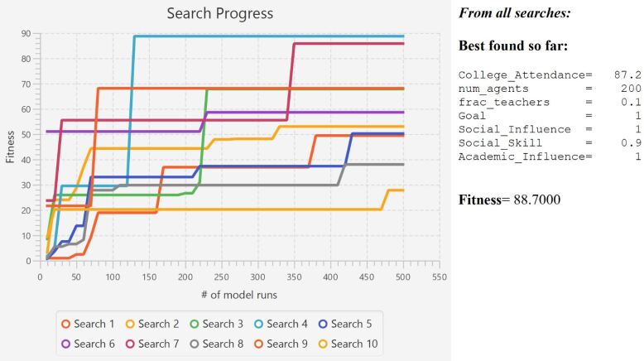This screenshot has height=361, width=644.
Task: Click the "Search Progress" chart title
Action: point(219,14)
